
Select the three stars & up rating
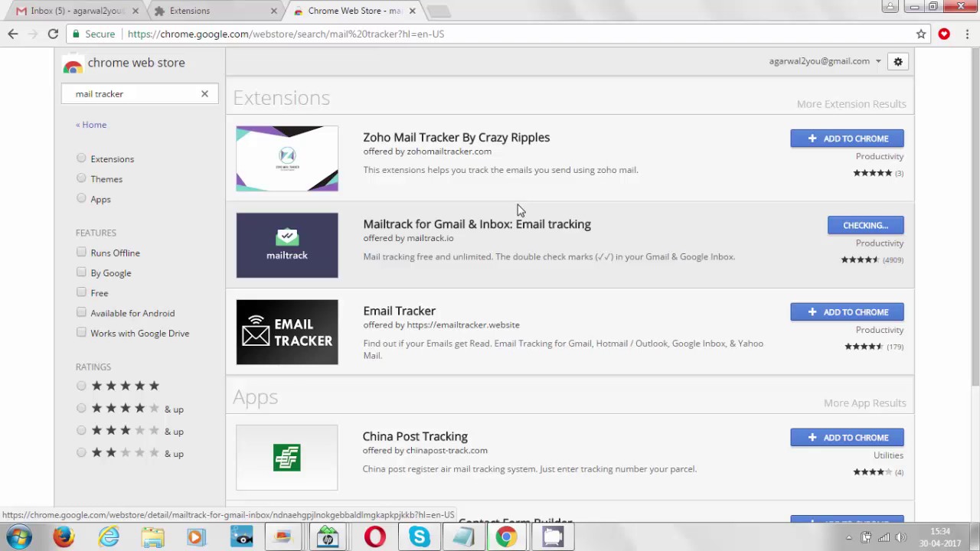(x=81, y=430)
